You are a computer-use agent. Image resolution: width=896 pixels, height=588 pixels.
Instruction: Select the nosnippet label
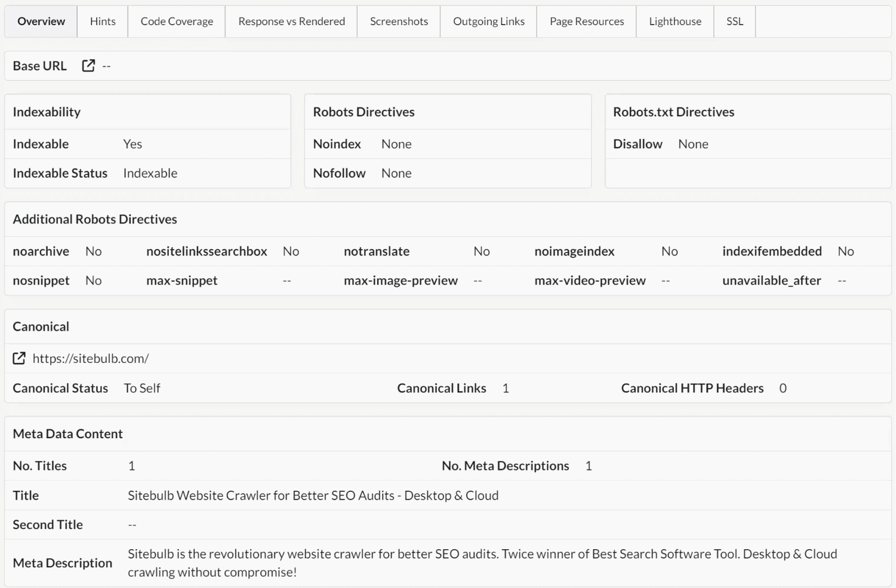click(41, 281)
